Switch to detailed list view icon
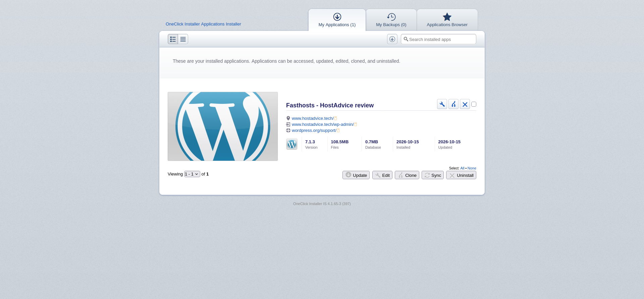Screen dimensions: 644x299 173,39
